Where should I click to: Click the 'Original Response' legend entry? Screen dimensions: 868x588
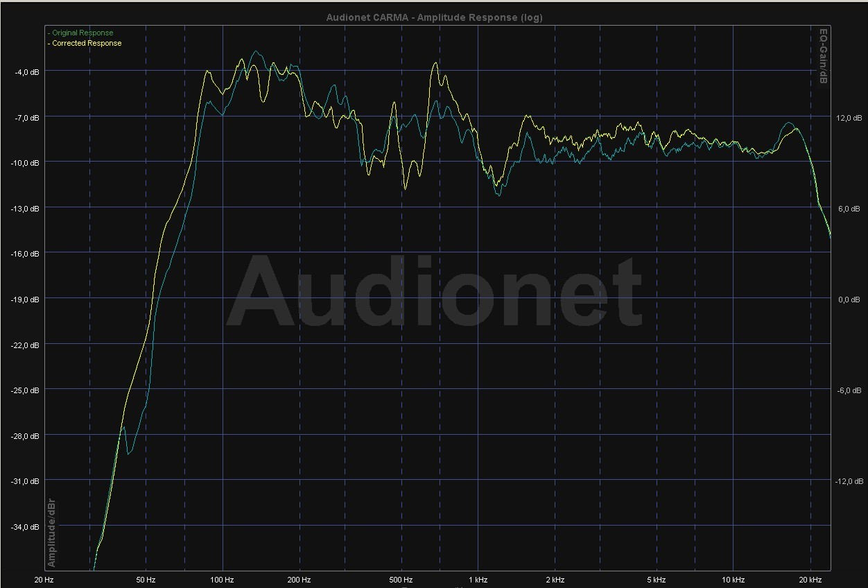click(80, 33)
